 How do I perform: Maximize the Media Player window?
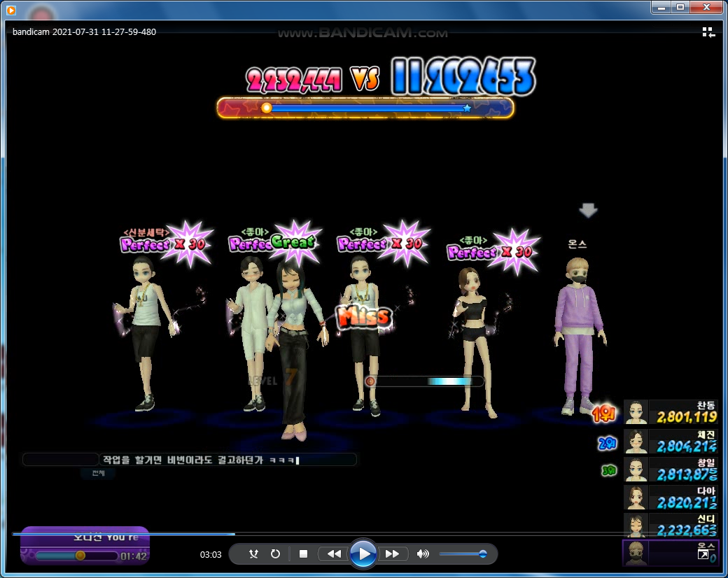pyautogui.click(x=680, y=7)
